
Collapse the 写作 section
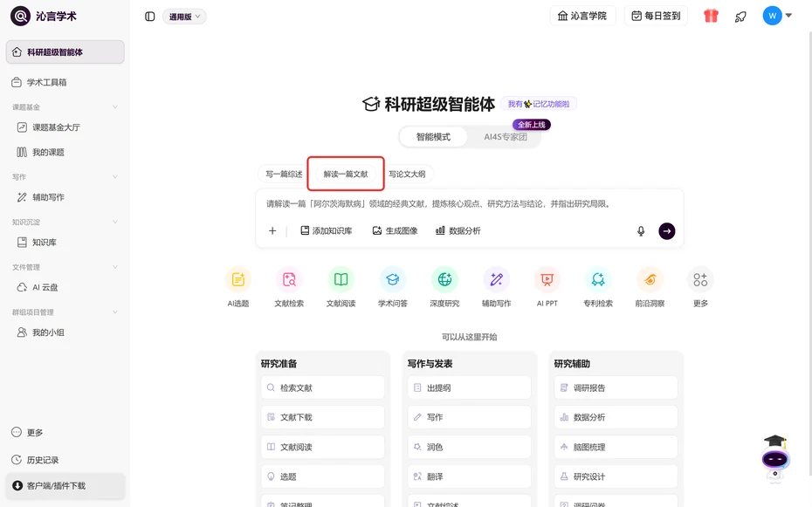coord(115,177)
